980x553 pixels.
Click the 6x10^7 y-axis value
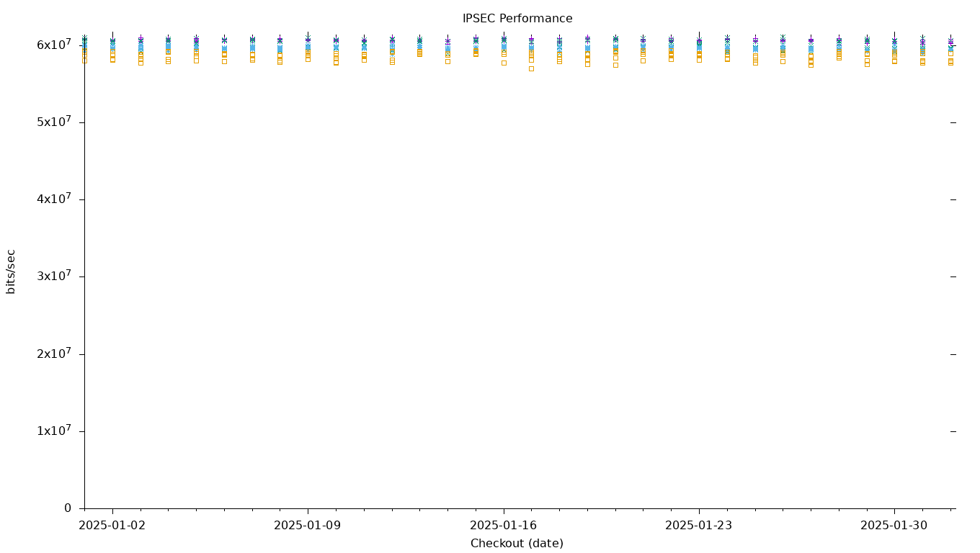54,45
